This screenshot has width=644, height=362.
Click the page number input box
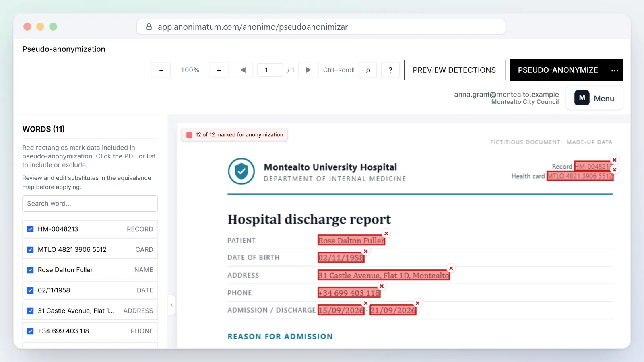pos(270,70)
